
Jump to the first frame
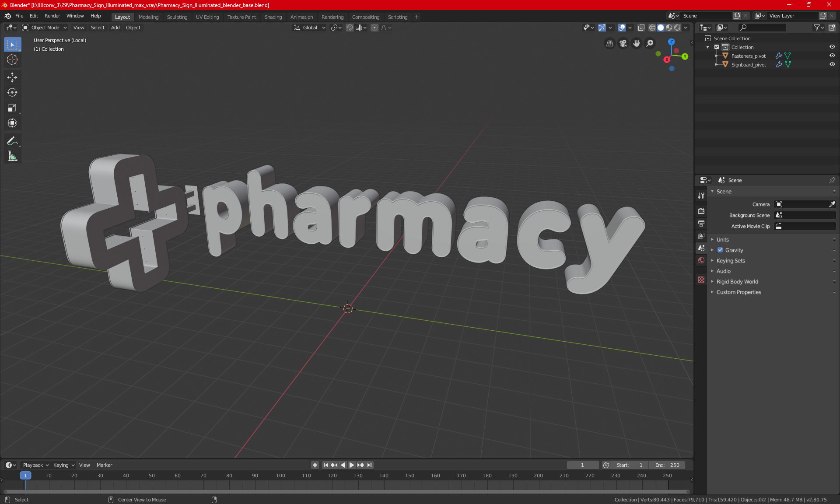point(325,465)
